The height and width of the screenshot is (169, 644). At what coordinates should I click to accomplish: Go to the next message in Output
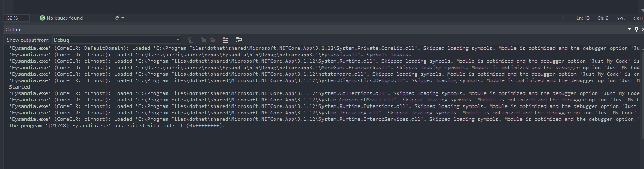point(212,40)
